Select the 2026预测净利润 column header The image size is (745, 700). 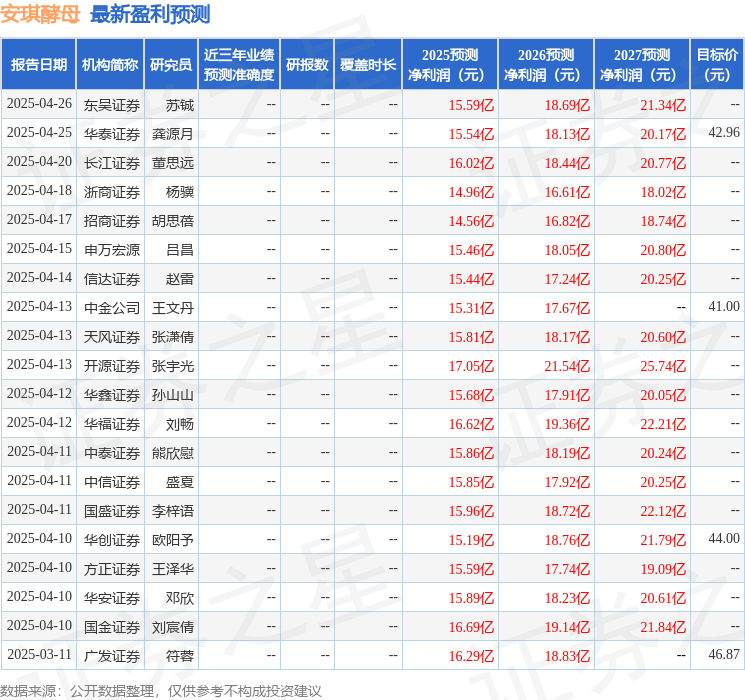tap(546, 65)
